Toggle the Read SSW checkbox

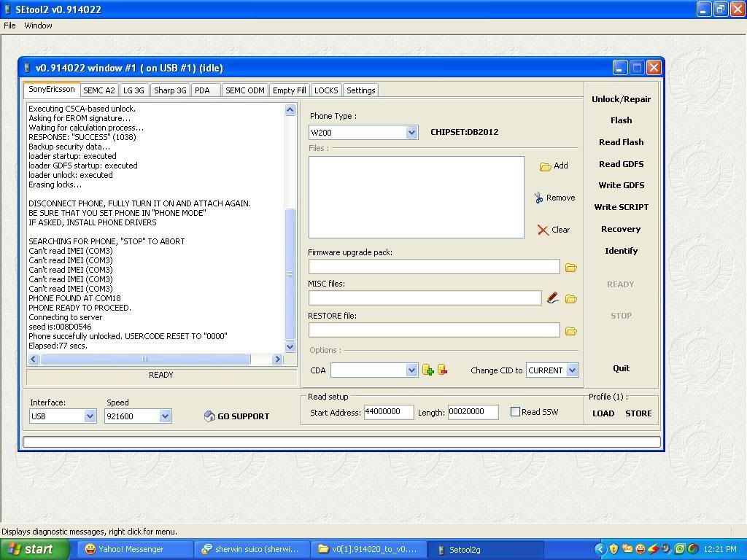(x=515, y=411)
